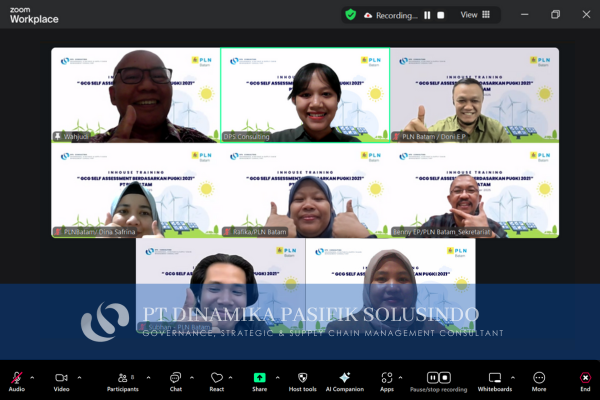
Task: Pause the recording from the top bar
Action: point(427,15)
